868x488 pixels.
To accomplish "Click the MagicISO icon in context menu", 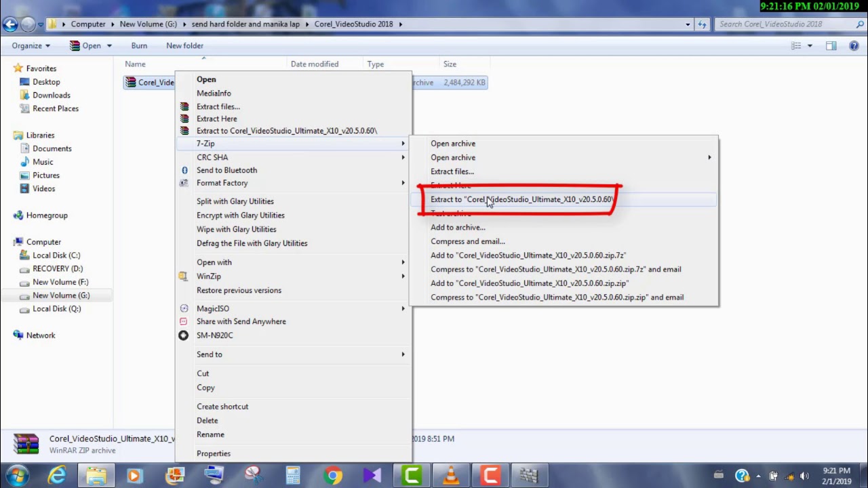I will point(184,308).
